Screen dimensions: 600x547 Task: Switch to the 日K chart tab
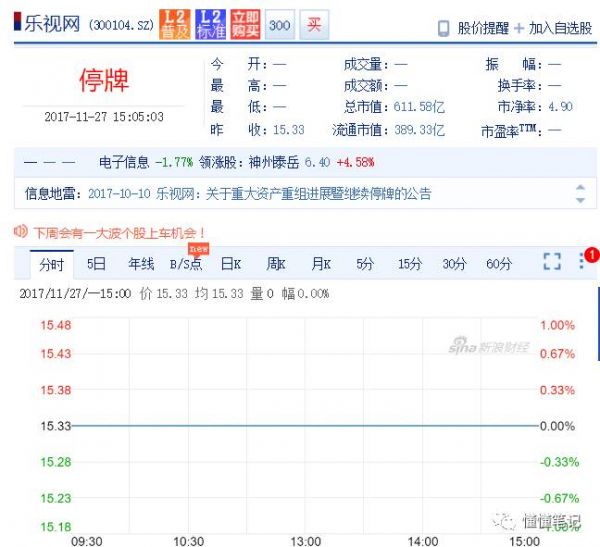(231, 264)
